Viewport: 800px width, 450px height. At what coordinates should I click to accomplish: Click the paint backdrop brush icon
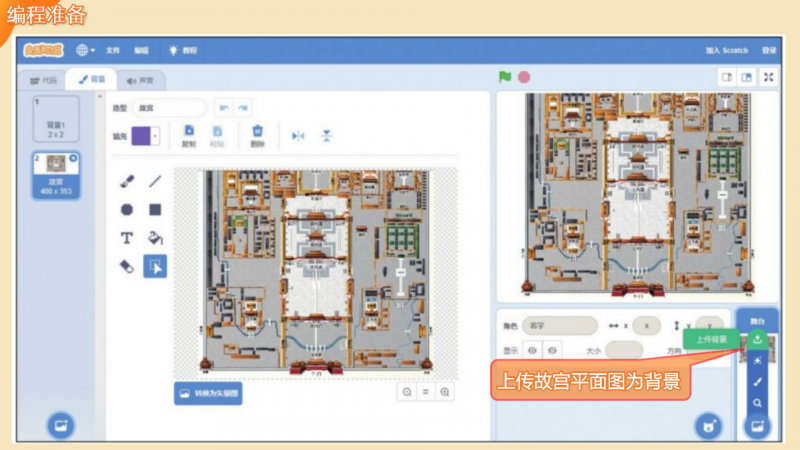coord(757,382)
